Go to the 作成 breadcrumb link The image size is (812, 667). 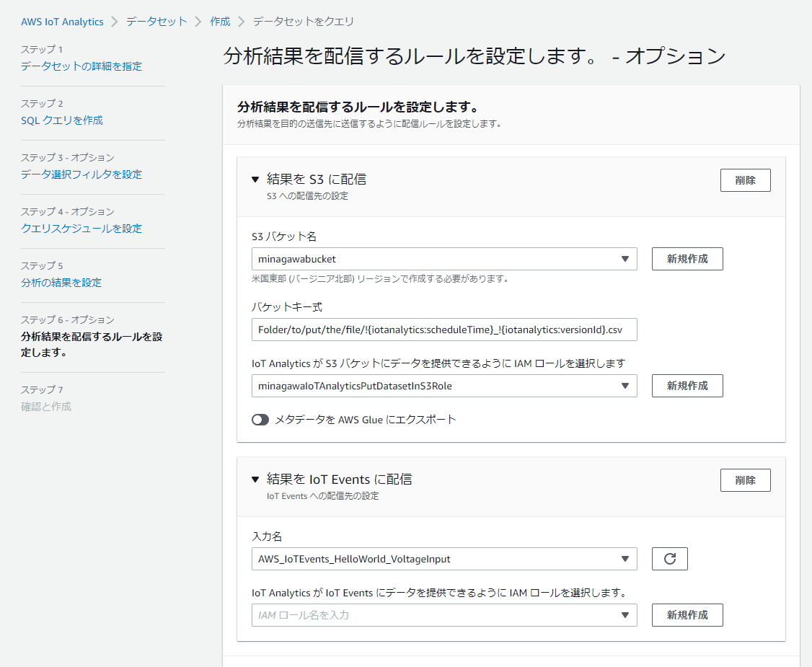click(220, 22)
